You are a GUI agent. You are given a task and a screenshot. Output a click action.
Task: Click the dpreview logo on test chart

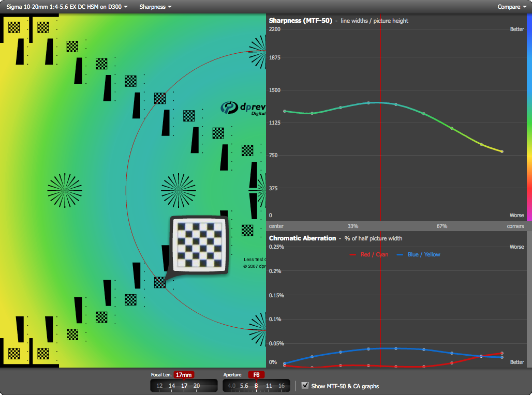tap(243, 108)
